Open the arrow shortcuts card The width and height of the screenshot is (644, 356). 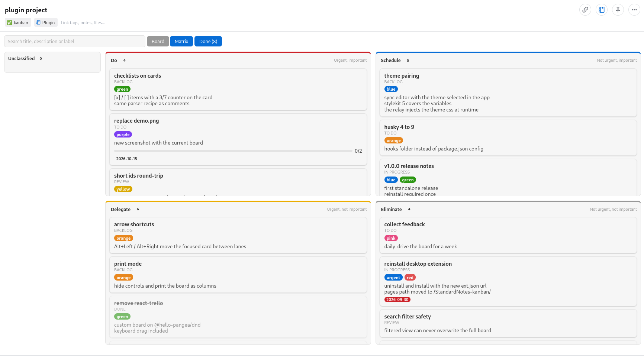(238, 235)
